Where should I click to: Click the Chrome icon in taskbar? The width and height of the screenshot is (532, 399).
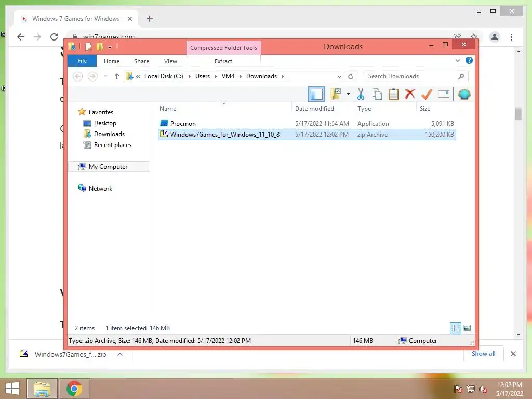74,389
